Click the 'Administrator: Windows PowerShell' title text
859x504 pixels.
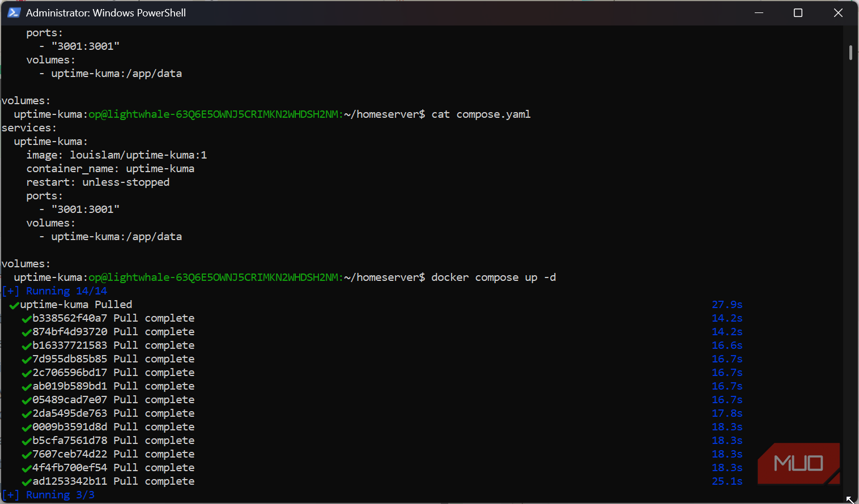(106, 12)
